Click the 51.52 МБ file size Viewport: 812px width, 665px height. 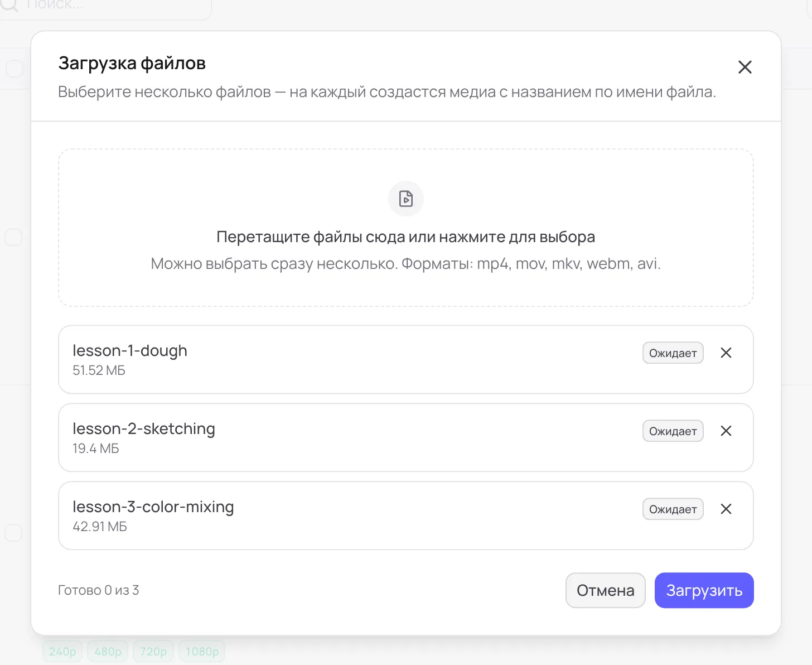pos(99,370)
